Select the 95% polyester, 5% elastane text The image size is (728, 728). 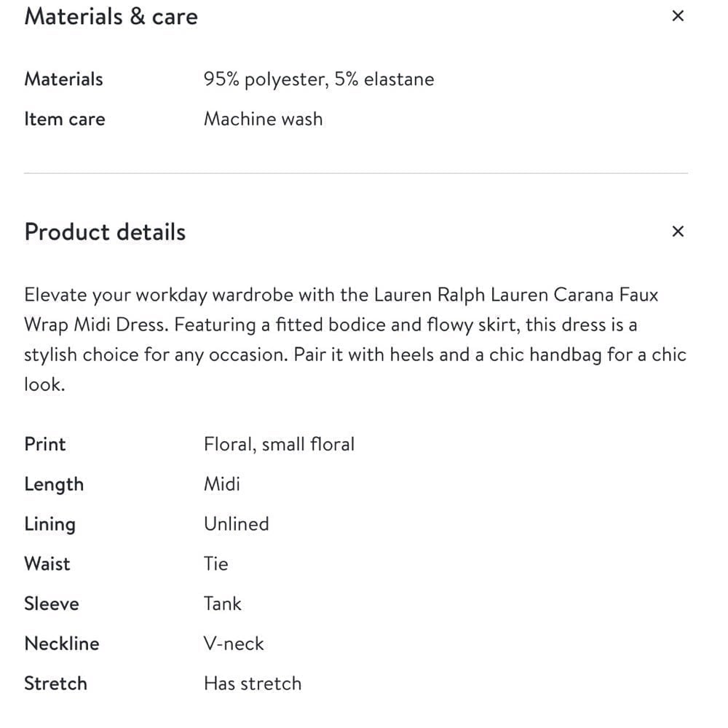pyautogui.click(x=319, y=79)
